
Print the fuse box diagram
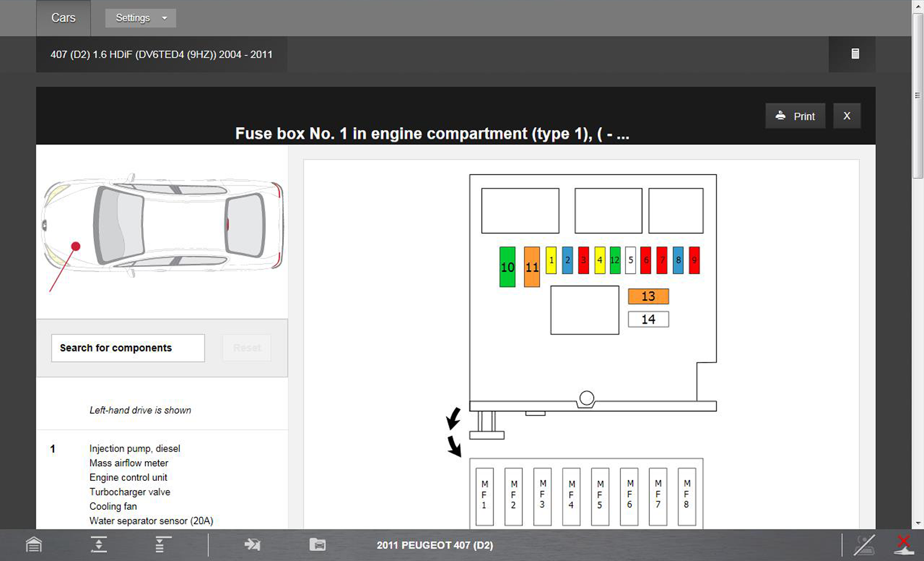coord(795,116)
